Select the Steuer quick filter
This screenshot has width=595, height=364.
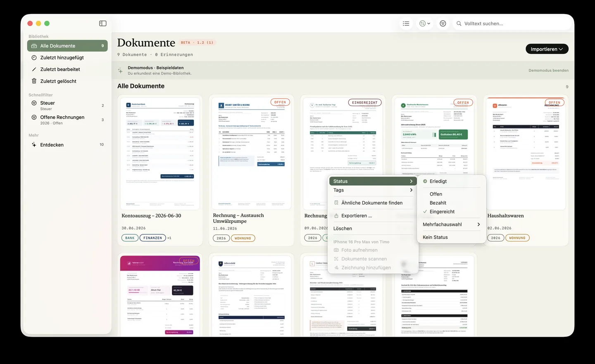click(67, 106)
